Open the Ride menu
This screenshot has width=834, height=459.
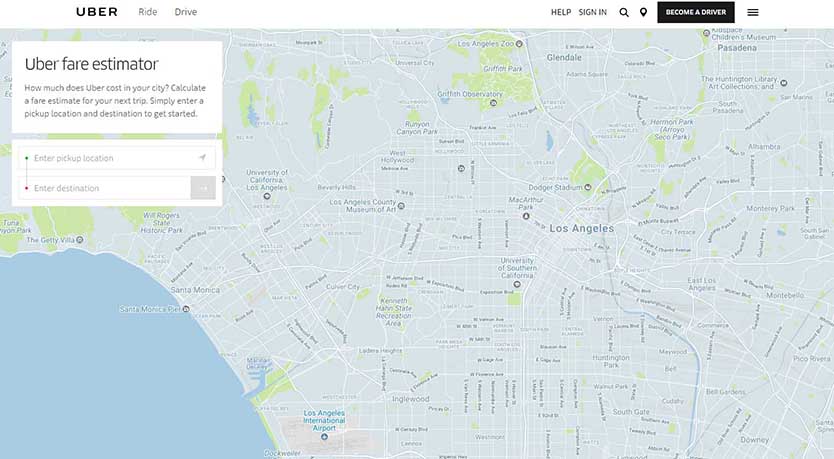pyautogui.click(x=147, y=12)
